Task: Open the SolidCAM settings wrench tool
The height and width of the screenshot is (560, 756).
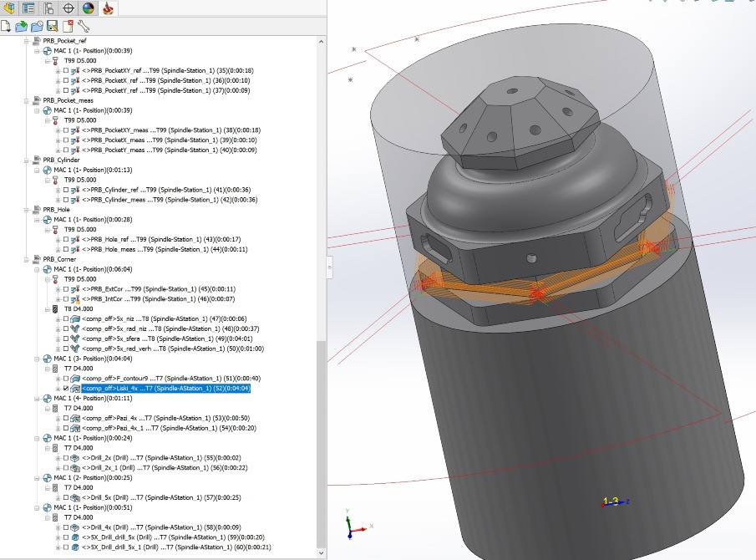Action: coord(84,26)
